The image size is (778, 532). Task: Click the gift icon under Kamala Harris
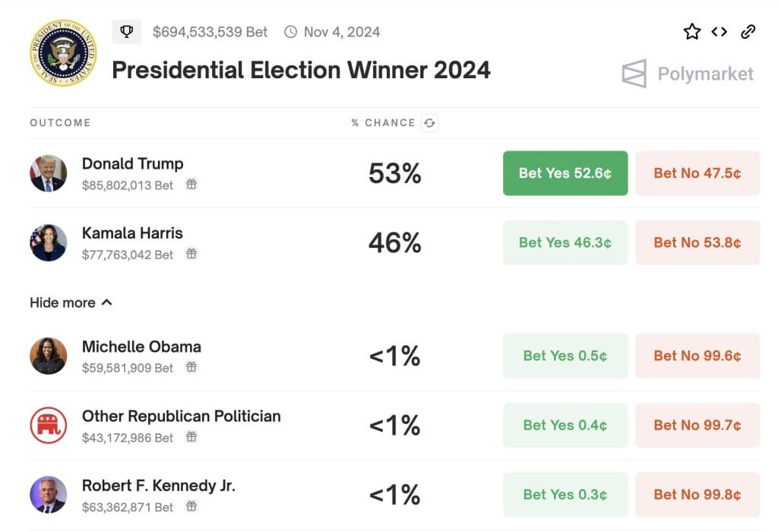191,255
